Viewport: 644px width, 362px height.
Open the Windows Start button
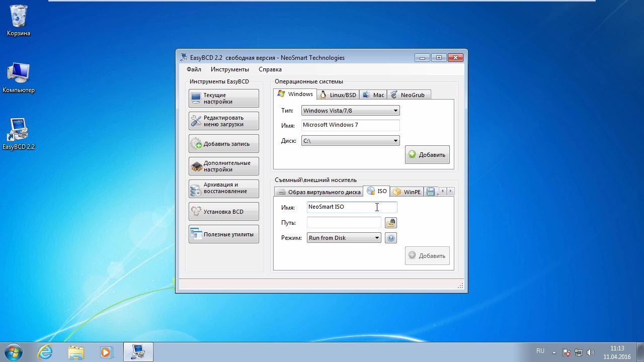tap(14, 352)
